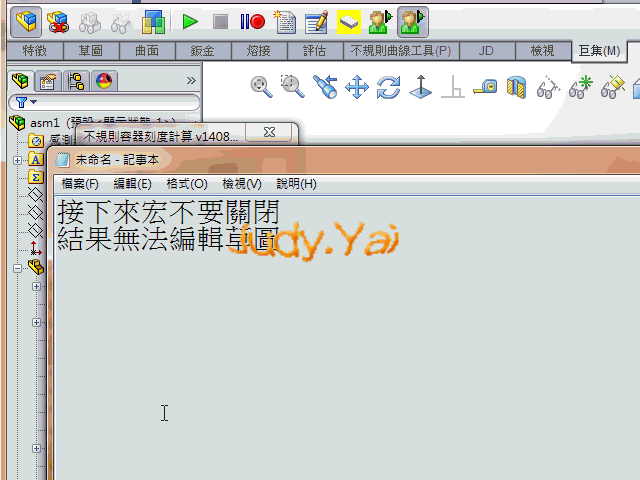Click the Normal To view icon
640x480 pixels.
point(421,87)
